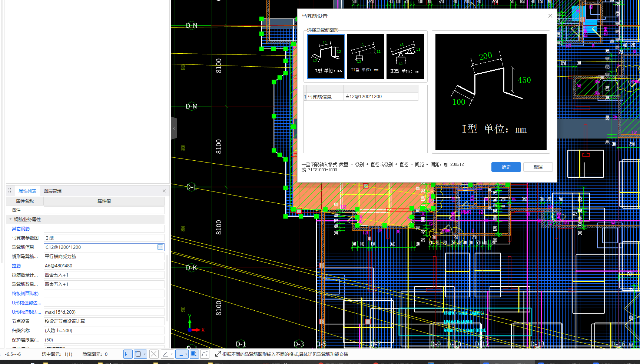
Task: Edit the 马凳筋信息 value cell in dialog
Action: (381, 97)
